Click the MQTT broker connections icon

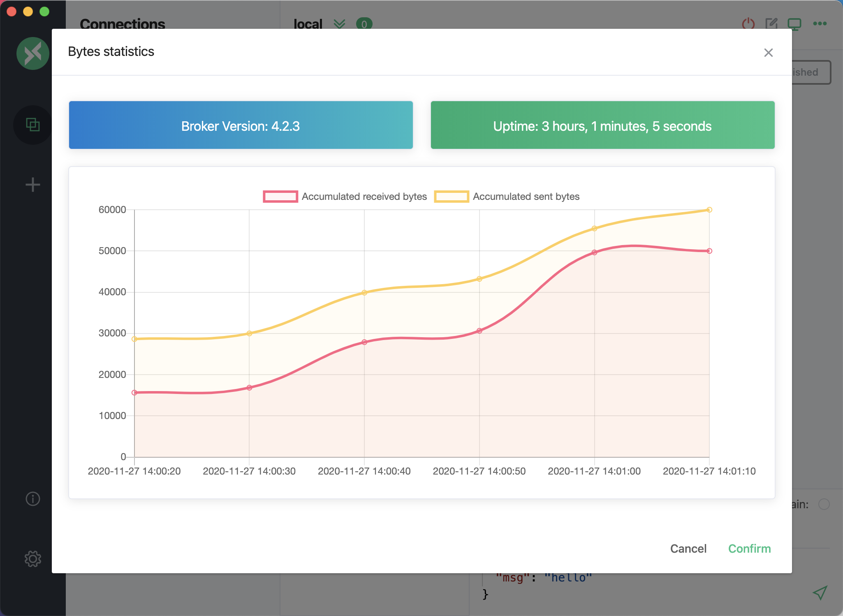pos(33,124)
